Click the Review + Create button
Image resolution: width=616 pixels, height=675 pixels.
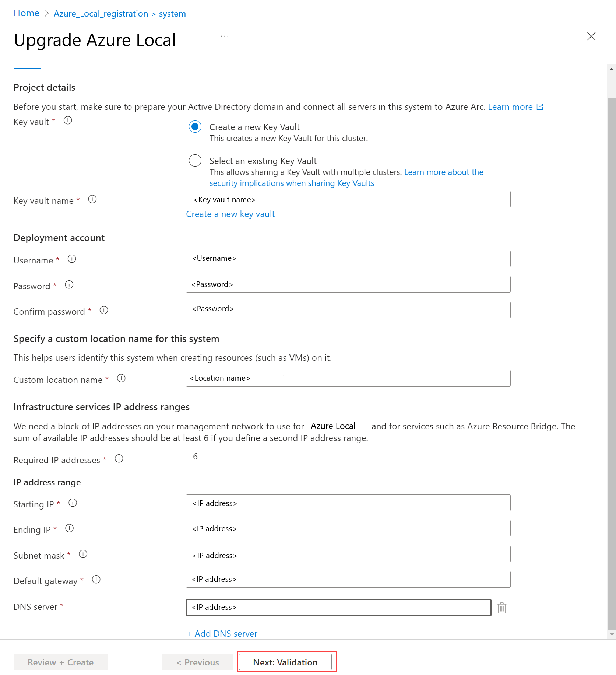point(61,662)
